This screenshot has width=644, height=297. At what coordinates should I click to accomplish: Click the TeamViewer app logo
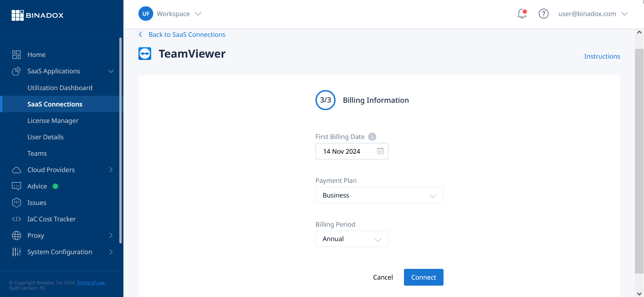(145, 54)
